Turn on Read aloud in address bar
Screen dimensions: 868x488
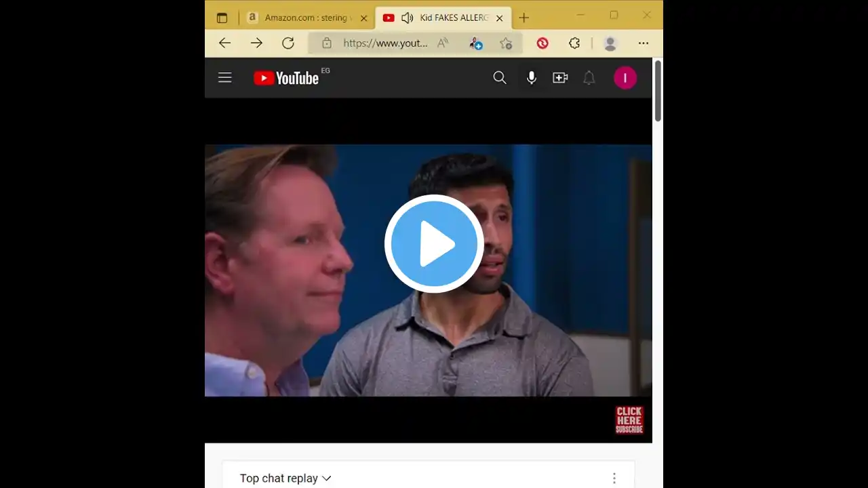443,43
